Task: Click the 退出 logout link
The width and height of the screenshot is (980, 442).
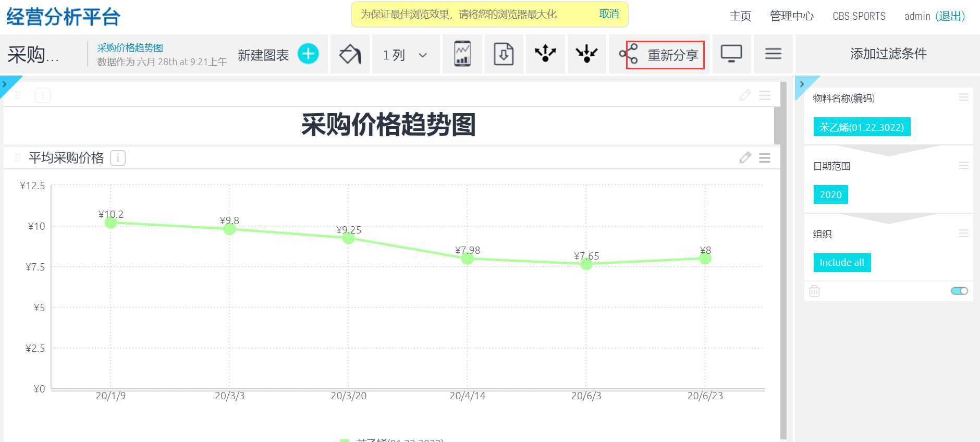Action: 950,16
